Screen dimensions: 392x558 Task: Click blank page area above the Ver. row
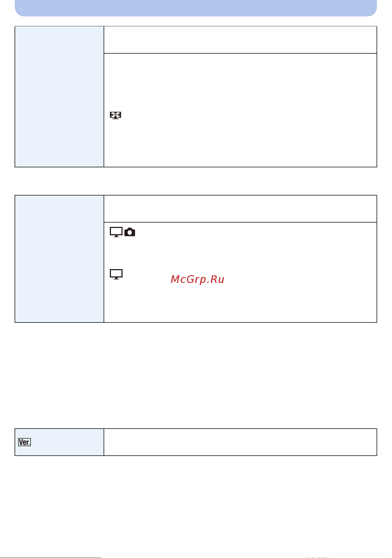click(x=196, y=376)
